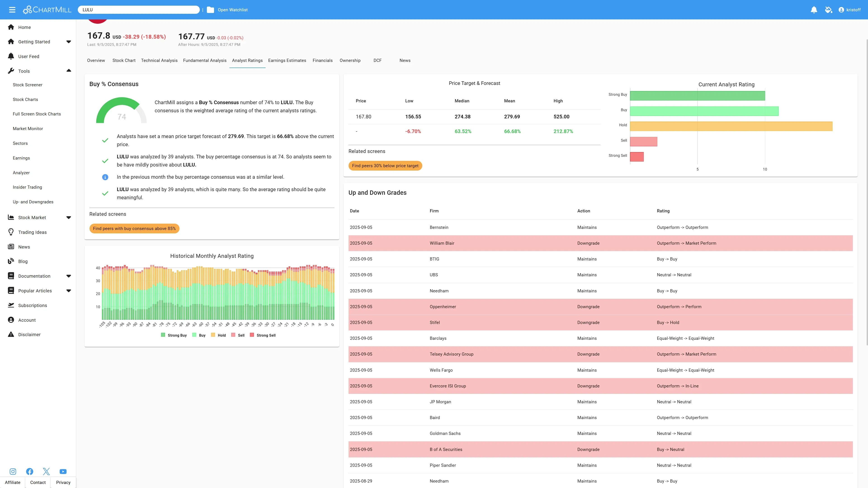The image size is (868, 488).
Task: Click the Strong Sell bar in Current Analyst Rating
Action: 637,157
